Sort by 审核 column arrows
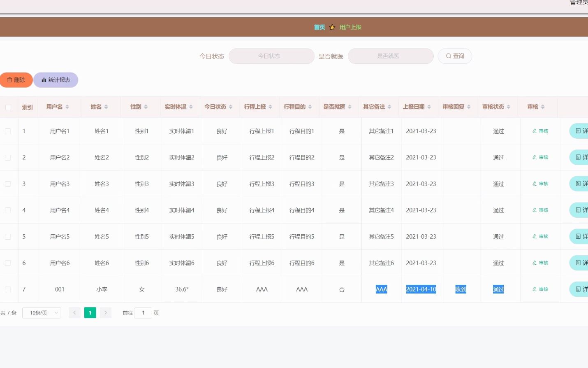 (x=543, y=107)
